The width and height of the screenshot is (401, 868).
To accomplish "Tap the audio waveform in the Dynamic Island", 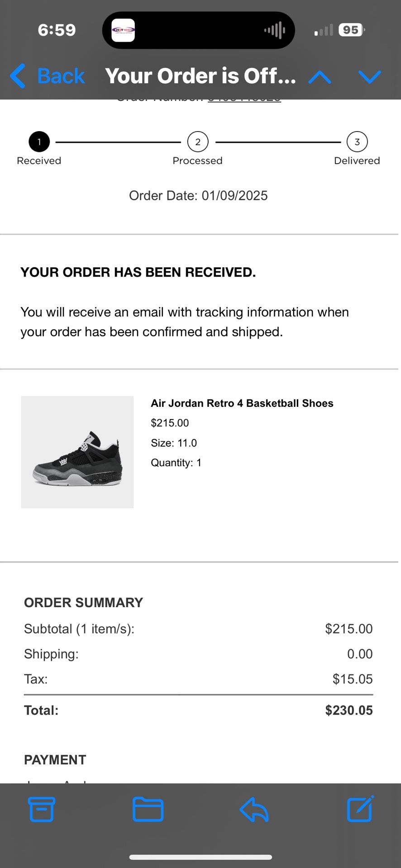I will point(274,30).
